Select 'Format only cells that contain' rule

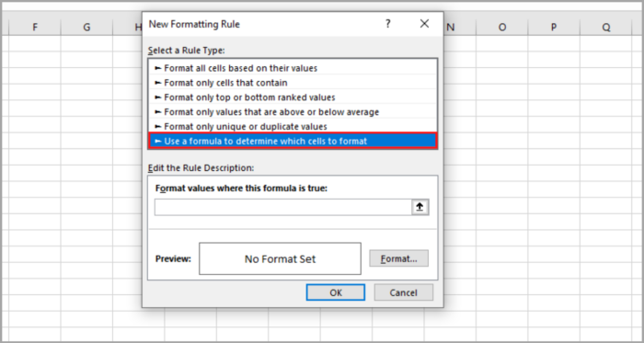tap(293, 83)
